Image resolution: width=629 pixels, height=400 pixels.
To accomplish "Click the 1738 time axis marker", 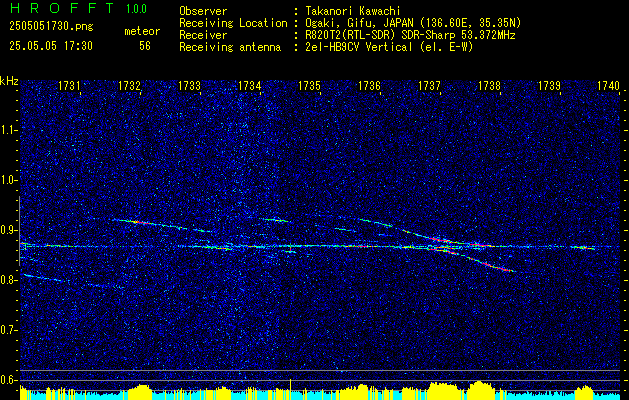I will point(489,86).
